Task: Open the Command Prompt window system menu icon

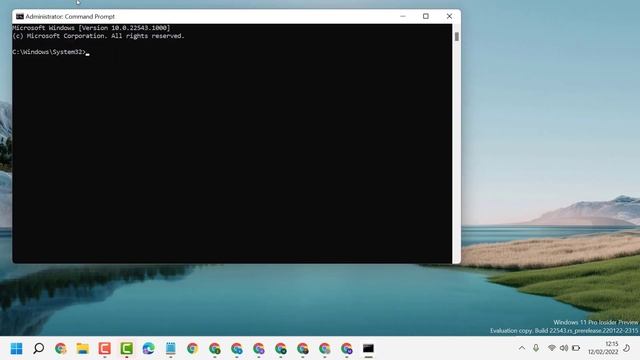Action: point(20,16)
